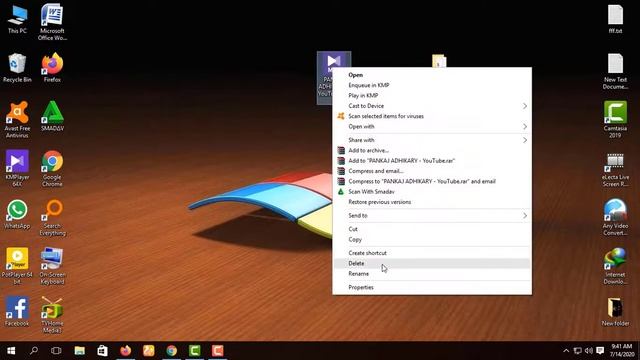This screenshot has height=360, width=640.
Task: Choose Scan selected items for viruses
Action: pyautogui.click(x=432, y=116)
